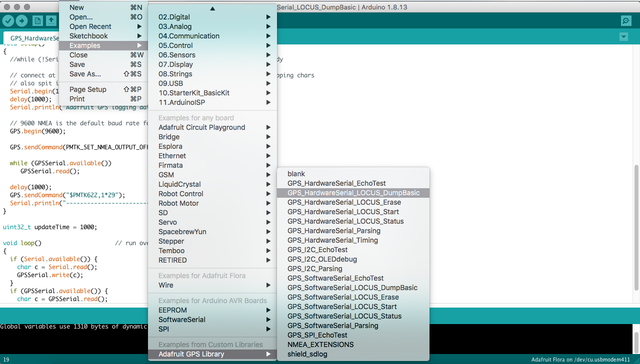Open GPS_SoftwareSerial_LOCUS_Status example

pyautogui.click(x=353, y=316)
